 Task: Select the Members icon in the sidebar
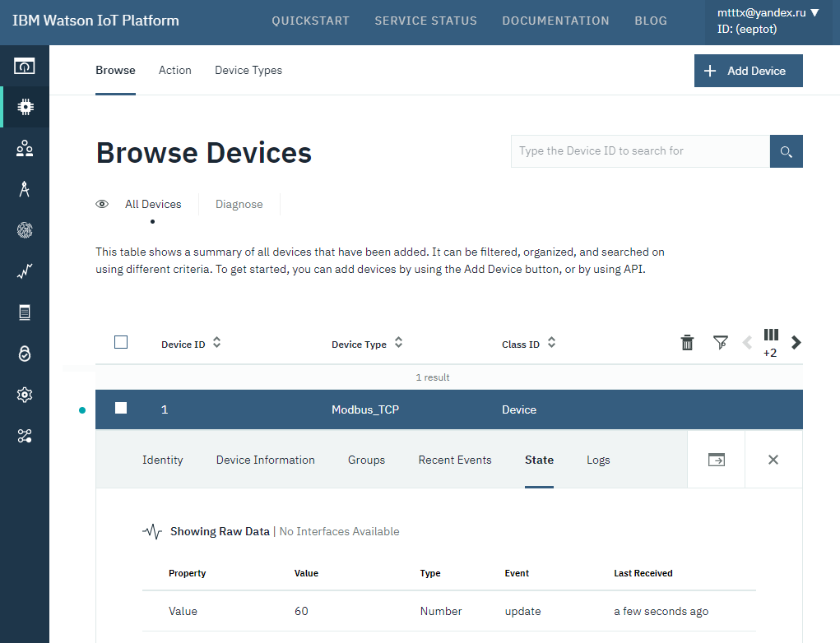click(25, 147)
